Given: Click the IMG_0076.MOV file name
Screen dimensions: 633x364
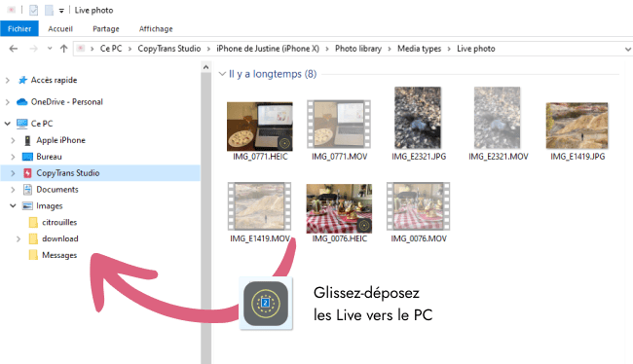Looking at the screenshot, I should click(x=419, y=238).
